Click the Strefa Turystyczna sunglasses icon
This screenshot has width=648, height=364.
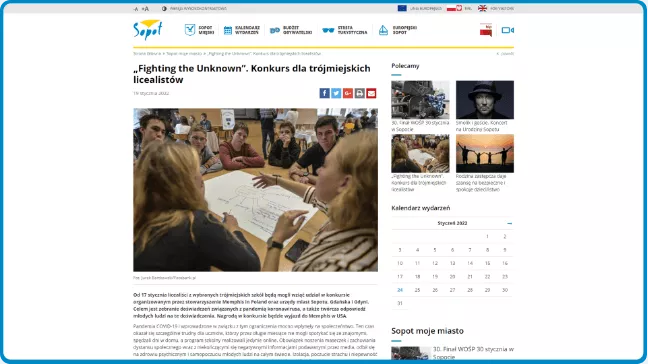328,30
